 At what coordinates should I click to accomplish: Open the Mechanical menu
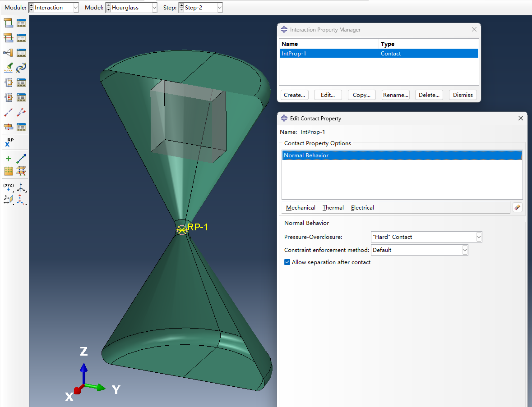coord(301,208)
